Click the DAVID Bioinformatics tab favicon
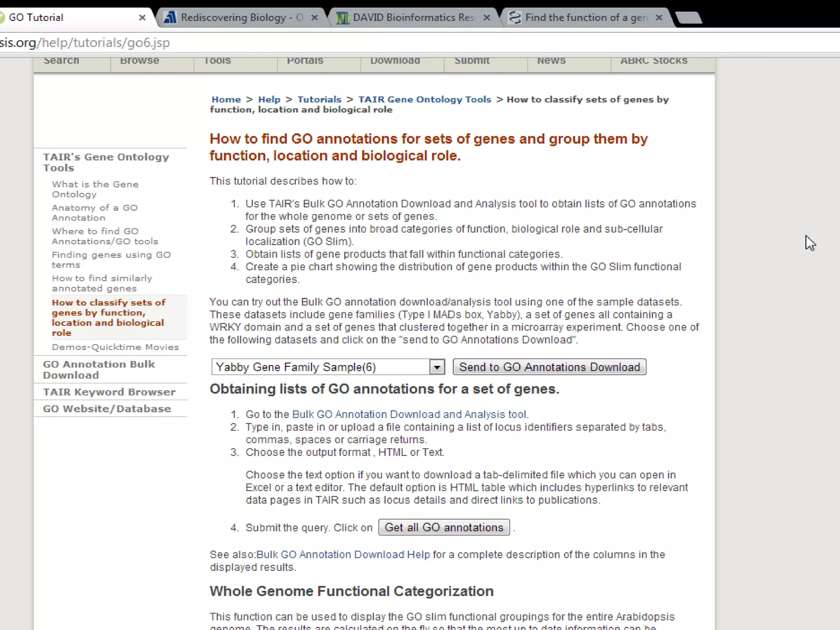Image resolution: width=840 pixels, height=630 pixels. pos(342,18)
